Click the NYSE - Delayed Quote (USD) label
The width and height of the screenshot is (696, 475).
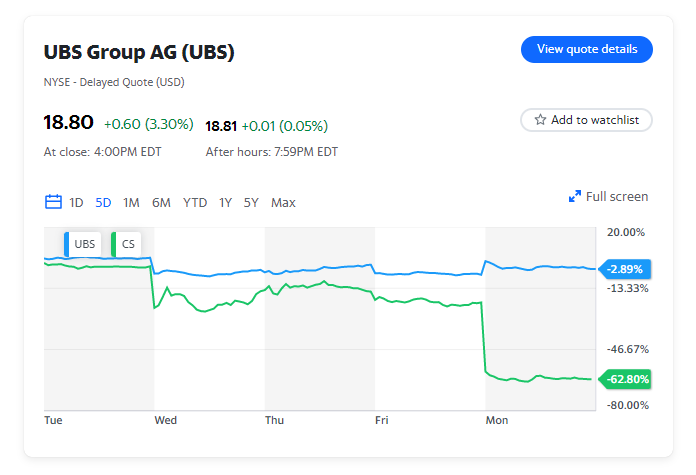(x=114, y=82)
